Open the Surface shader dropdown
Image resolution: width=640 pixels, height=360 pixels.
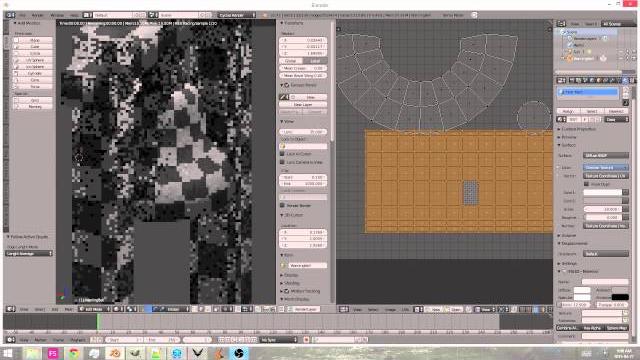606,156
